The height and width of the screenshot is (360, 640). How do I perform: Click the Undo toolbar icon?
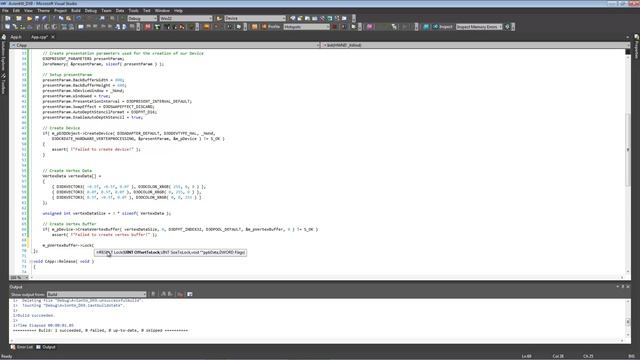[78, 18]
